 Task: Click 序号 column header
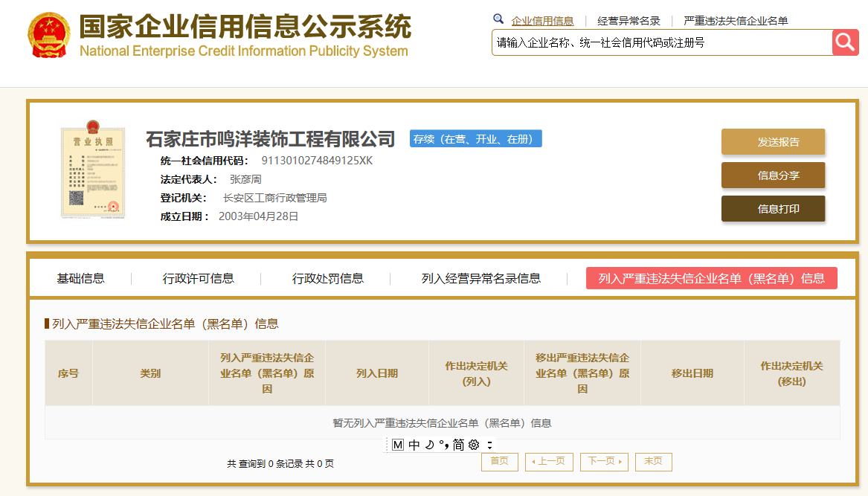point(68,373)
